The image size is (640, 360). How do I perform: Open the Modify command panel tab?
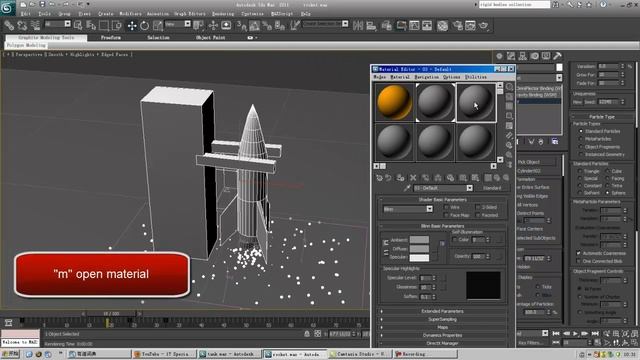pos(511,56)
